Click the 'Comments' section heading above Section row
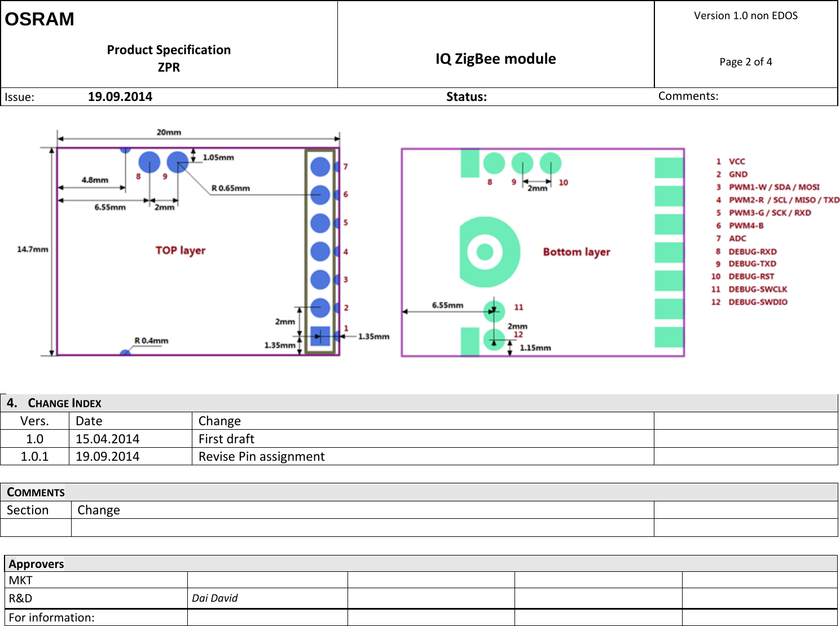The width and height of the screenshot is (840, 626). tap(36, 492)
